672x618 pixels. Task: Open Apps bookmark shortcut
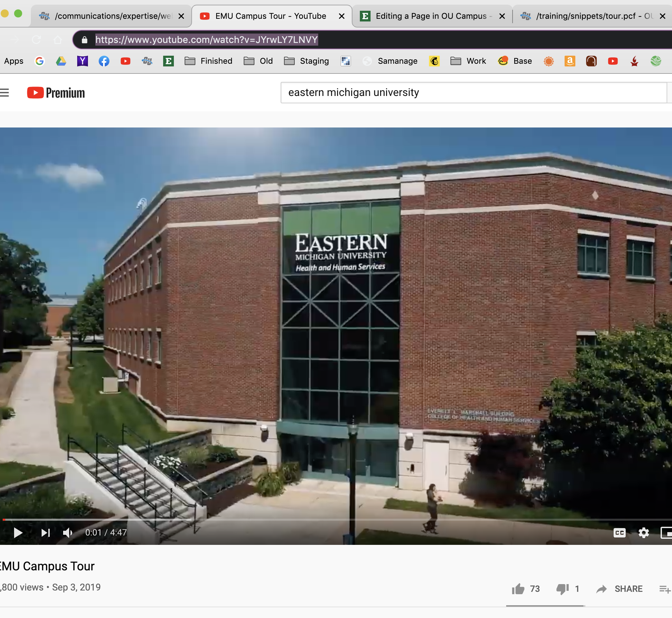click(x=14, y=61)
